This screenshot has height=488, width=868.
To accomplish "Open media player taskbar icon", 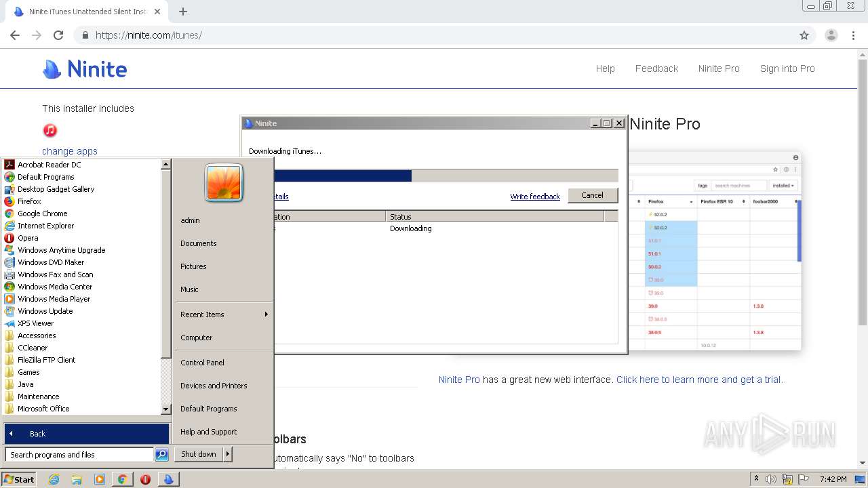I will tap(99, 479).
